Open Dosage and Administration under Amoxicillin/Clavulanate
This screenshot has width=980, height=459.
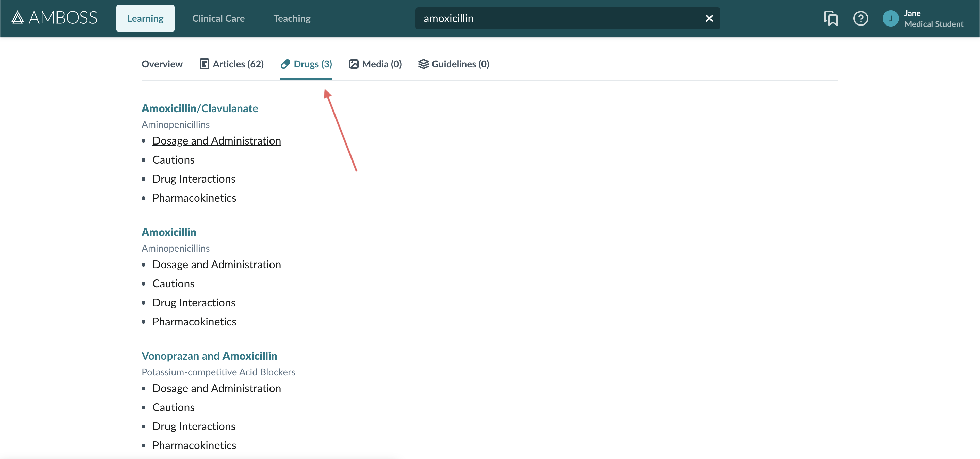[x=217, y=140]
